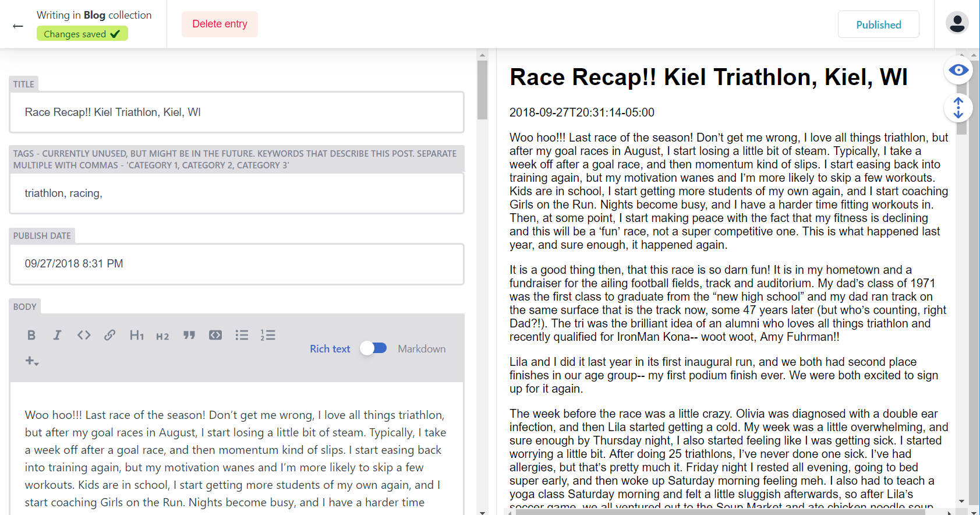Viewport: 980px width, 515px height.
Task: Open the Published status dropdown
Action: [x=878, y=24]
